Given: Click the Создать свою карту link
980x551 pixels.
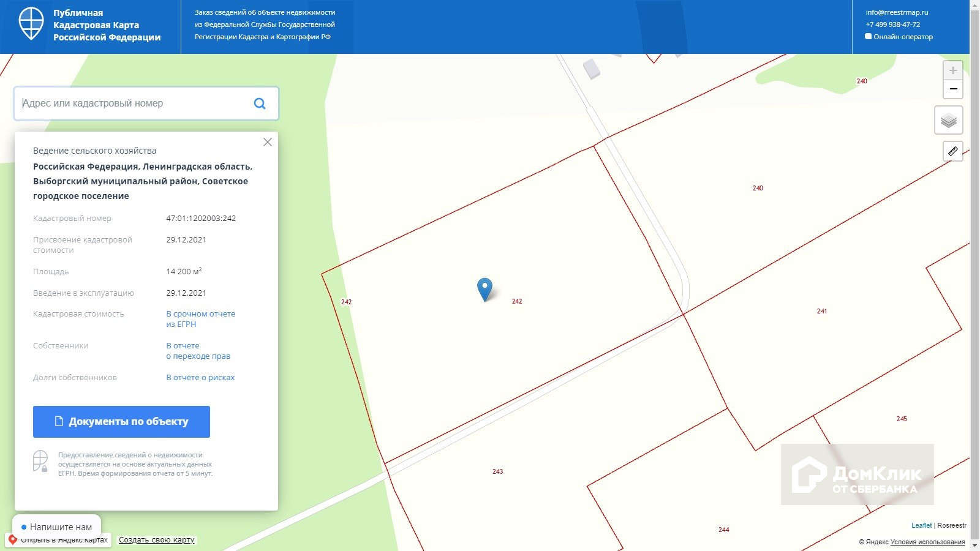Looking at the screenshot, I should coord(157,540).
